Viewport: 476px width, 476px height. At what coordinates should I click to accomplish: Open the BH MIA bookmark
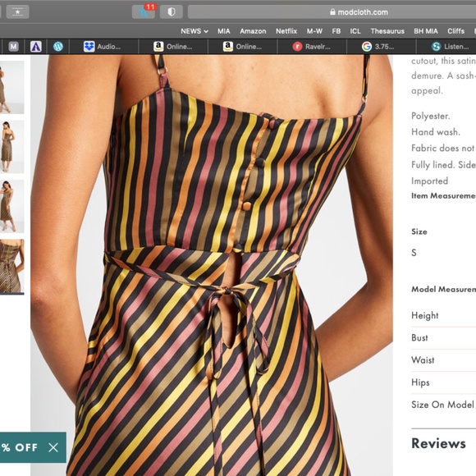click(426, 31)
